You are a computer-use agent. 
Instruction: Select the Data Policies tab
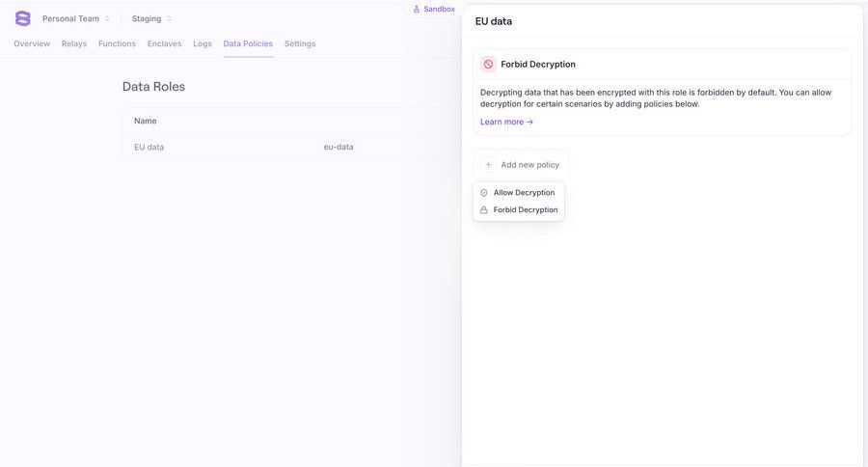[x=248, y=43]
